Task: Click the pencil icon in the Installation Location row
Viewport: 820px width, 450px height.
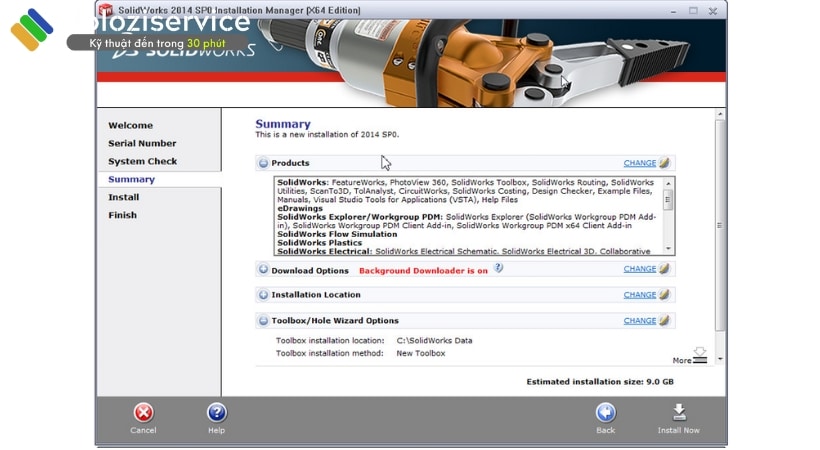Action: (665, 295)
